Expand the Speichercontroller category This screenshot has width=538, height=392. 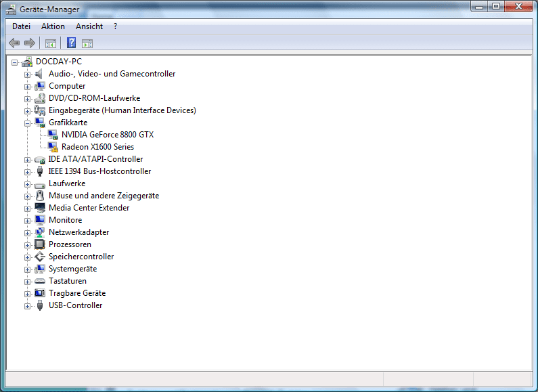point(27,257)
